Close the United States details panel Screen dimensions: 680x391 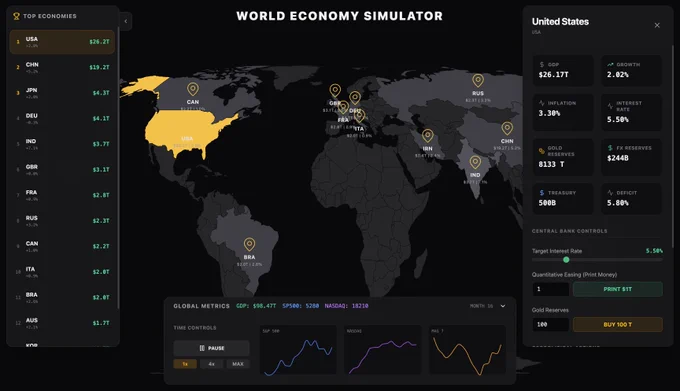click(x=657, y=25)
